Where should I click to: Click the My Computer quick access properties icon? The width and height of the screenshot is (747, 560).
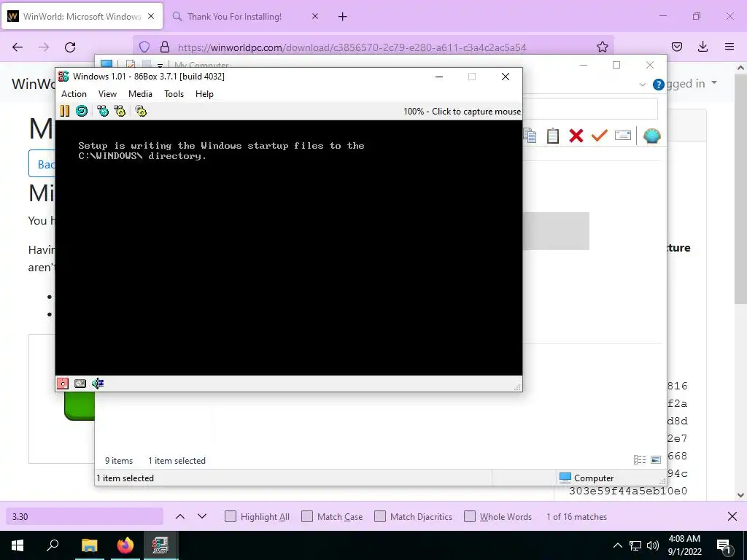coord(130,64)
